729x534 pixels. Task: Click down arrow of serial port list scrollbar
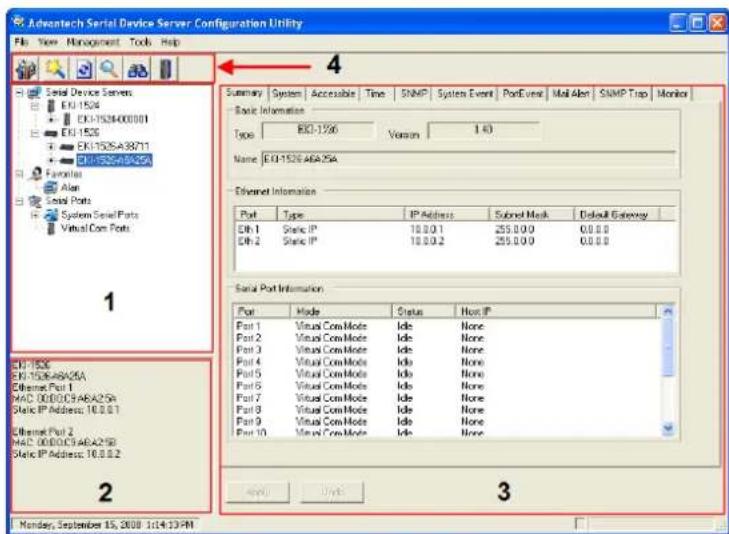(x=668, y=429)
